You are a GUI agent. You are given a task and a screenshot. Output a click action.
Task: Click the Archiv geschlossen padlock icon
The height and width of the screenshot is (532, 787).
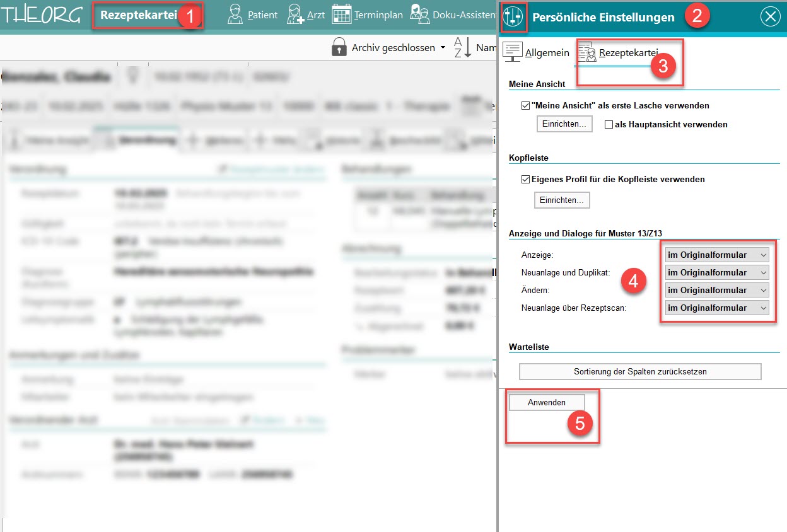pyautogui.click(x=340, y=47)
